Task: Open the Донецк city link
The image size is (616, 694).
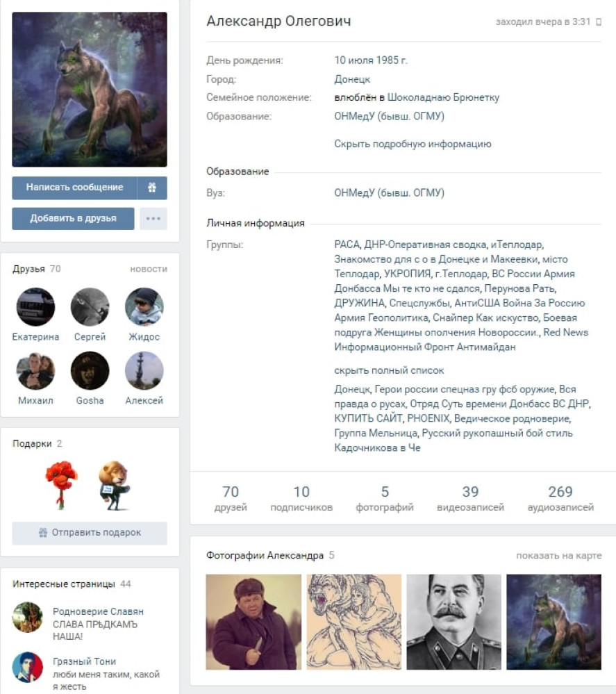Action: (x=352, y=79)
